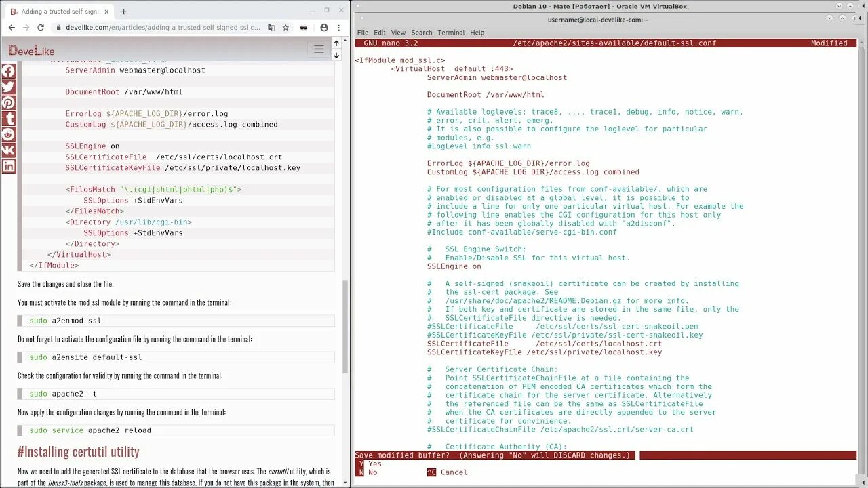Go forward in Chrome browser
868x488 pixels.
26,28
